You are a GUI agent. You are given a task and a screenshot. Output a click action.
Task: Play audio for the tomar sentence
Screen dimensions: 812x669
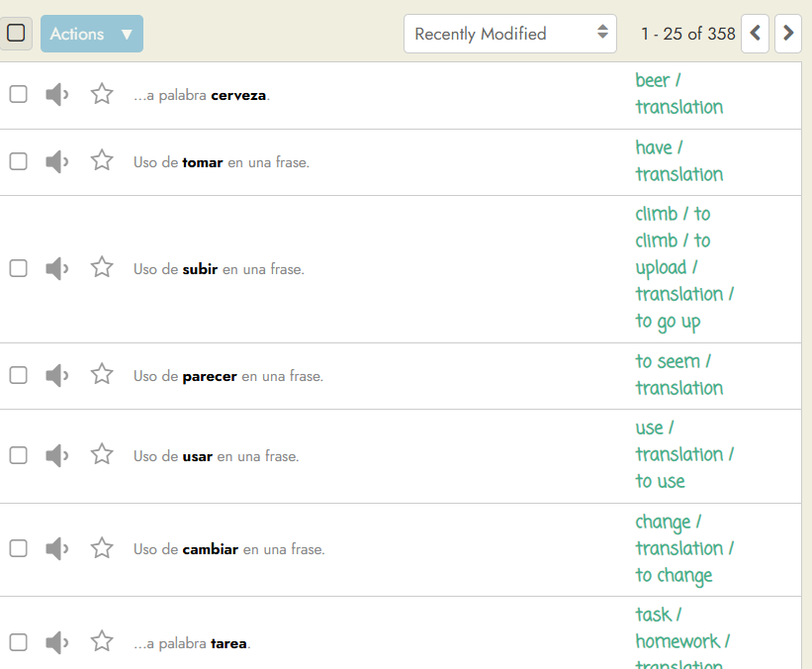pos(56,161)
